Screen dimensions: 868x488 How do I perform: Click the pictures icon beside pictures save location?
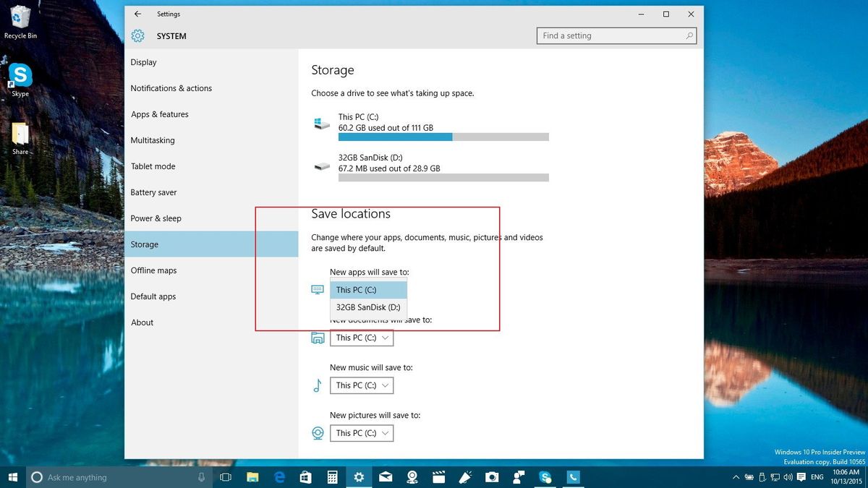pos(317,433)
